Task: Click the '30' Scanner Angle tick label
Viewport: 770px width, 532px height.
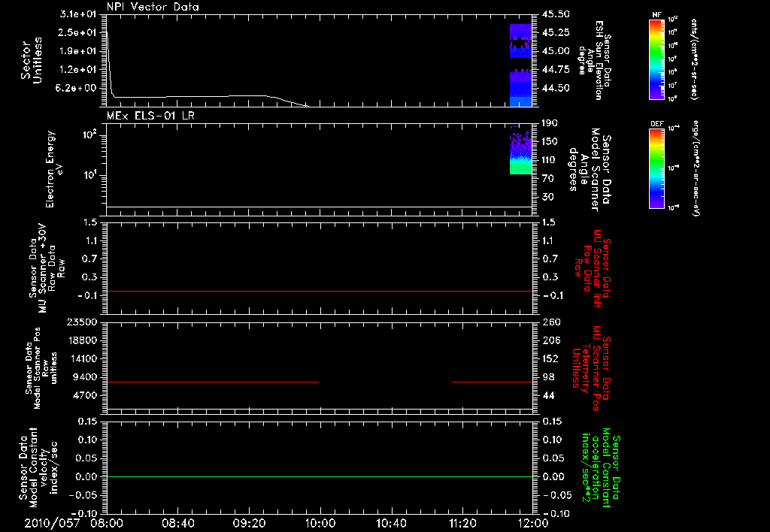Action: (x=548, y=197)
